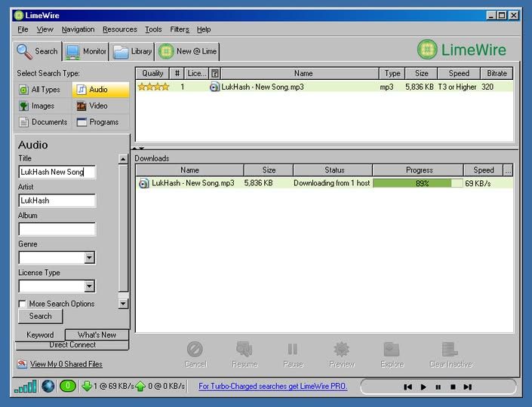532x407 pixels.
Task: Click the Downloads column chooser ellipsis button
Action: click(x=508, y=170)
